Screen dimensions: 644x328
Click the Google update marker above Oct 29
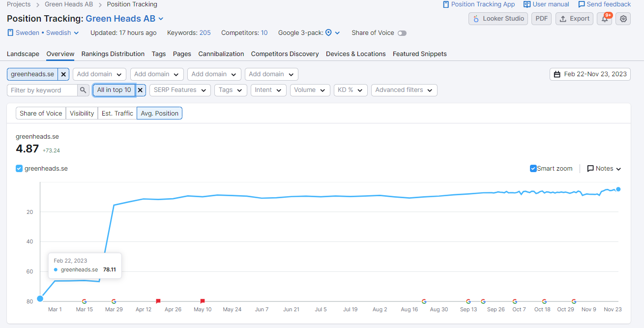[x=574, y=301]
